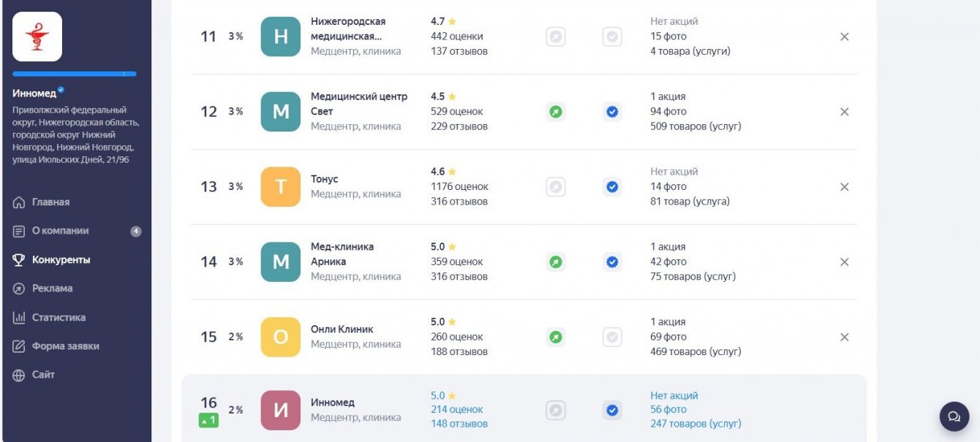Screen dimensions: 980x442
Task: Click the grey verification badge for Онли Клиник
Action: pyautogui.click(x=612, y=337)
